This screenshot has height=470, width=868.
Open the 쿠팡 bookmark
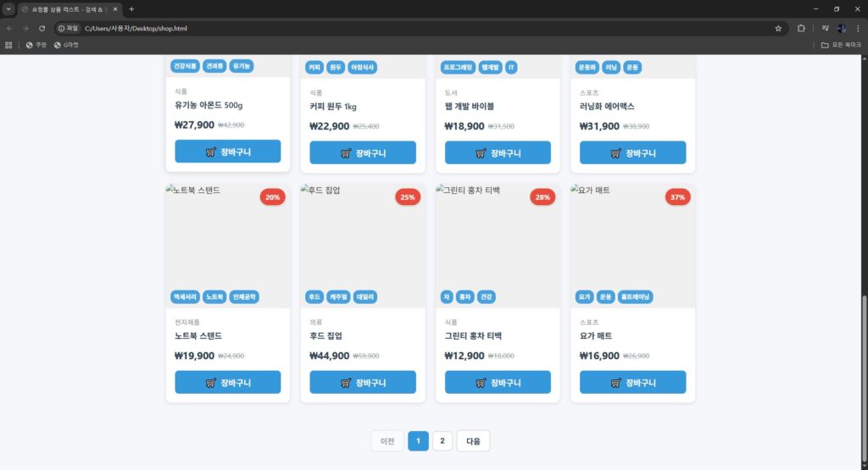[36, 45]
